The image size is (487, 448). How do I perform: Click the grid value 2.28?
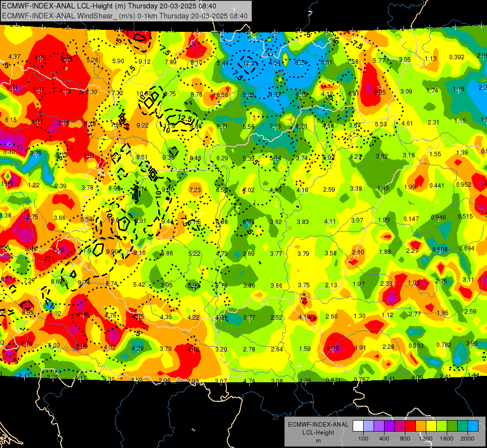click(x=388, y=346)
